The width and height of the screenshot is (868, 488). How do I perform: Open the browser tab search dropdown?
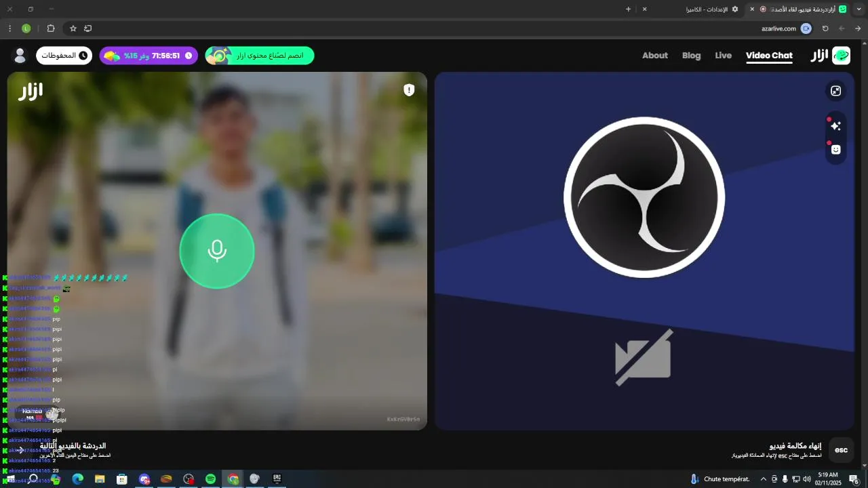point(859,9)
